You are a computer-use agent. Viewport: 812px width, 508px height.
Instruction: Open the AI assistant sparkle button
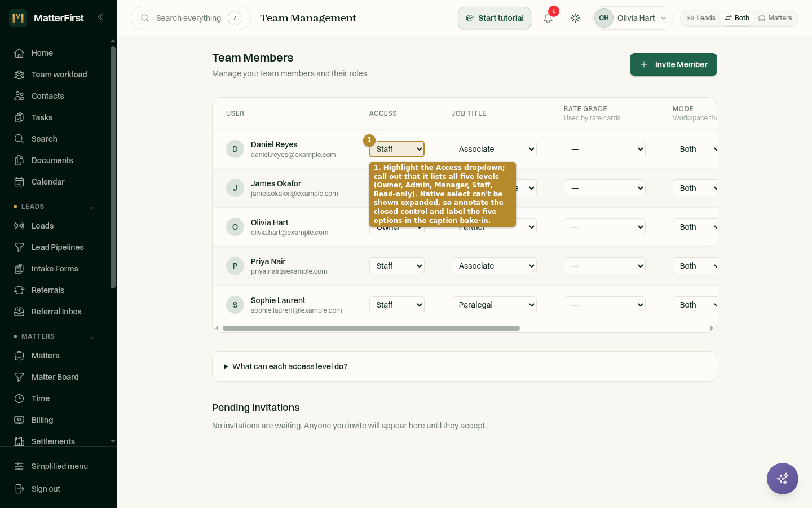click(x=783, y=479)
